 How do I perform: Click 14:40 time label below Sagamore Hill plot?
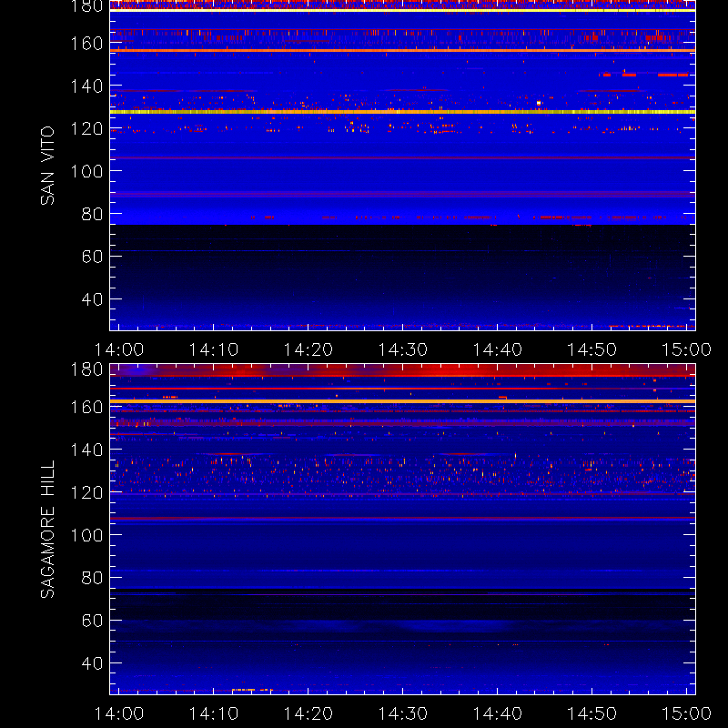tap(497, 713)
